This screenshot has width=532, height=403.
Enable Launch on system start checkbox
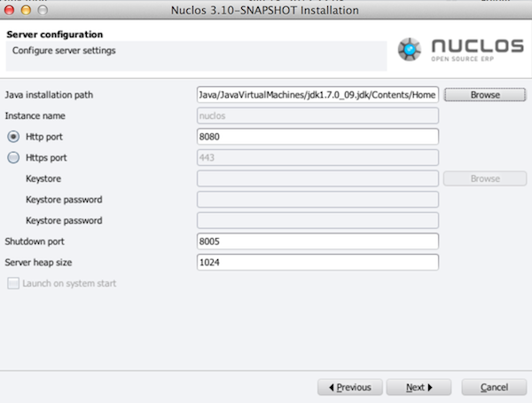coord(13,283)
